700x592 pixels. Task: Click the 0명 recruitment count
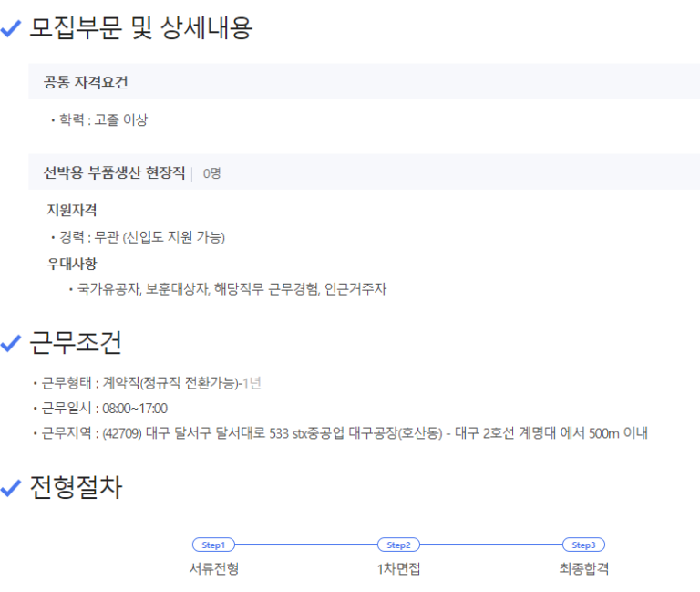(x=211, y=173)
